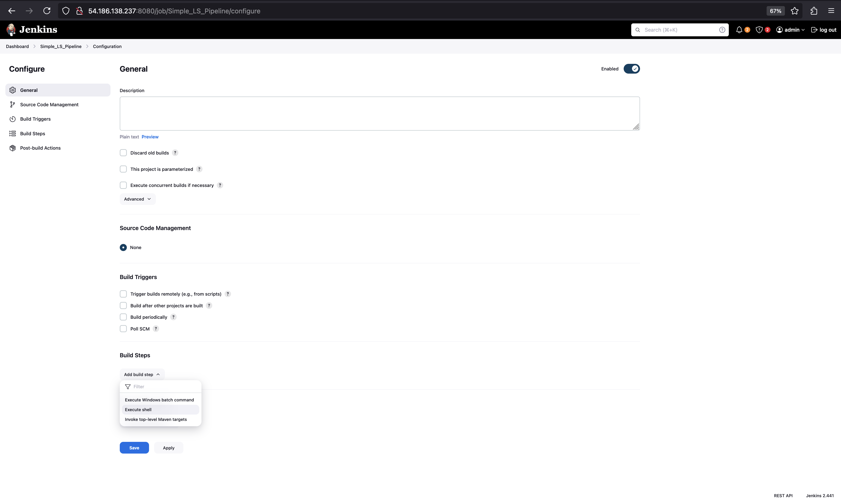Click the Jenkins logo icon
This screenshot has height=504, width=841.
tap(11, 29)
